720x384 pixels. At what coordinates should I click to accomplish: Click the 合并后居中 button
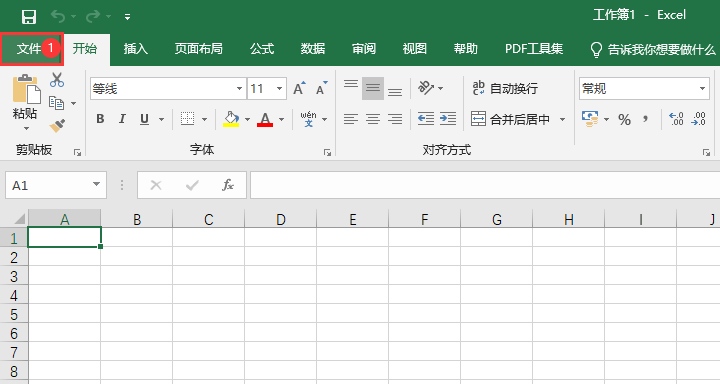510,119
